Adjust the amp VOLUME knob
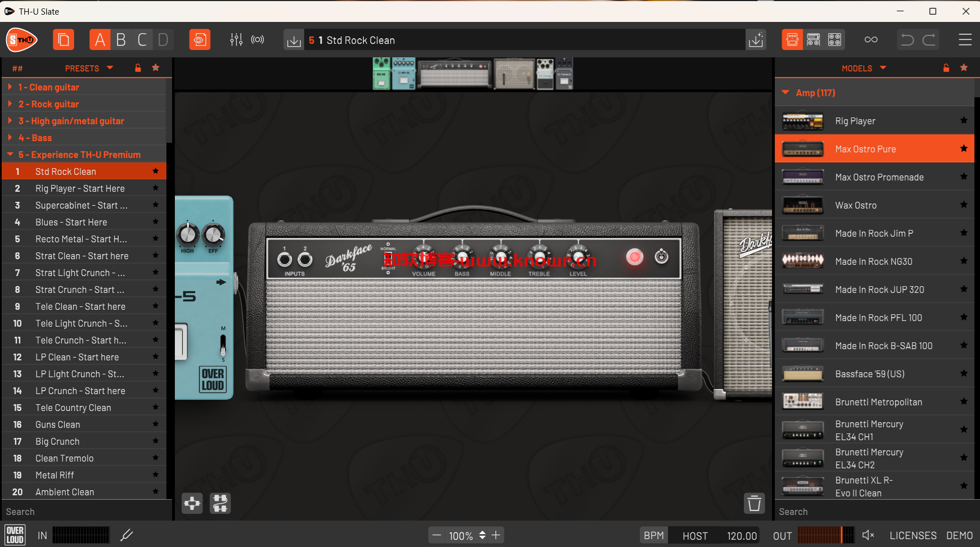The height and width of the screenshot is (547, 980). click(x=423, y=257)
